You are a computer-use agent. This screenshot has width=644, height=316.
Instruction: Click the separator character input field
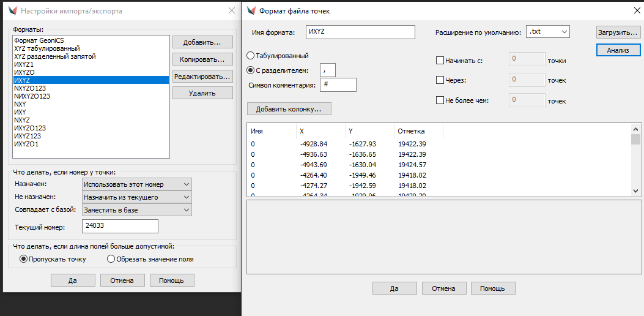(x=328, y=70)
